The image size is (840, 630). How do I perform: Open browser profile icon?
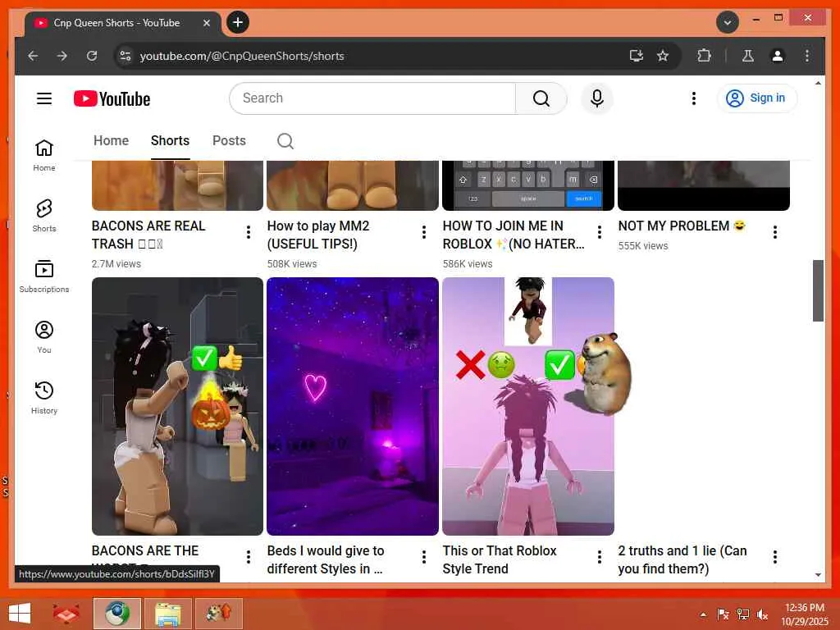click(778, 56)
